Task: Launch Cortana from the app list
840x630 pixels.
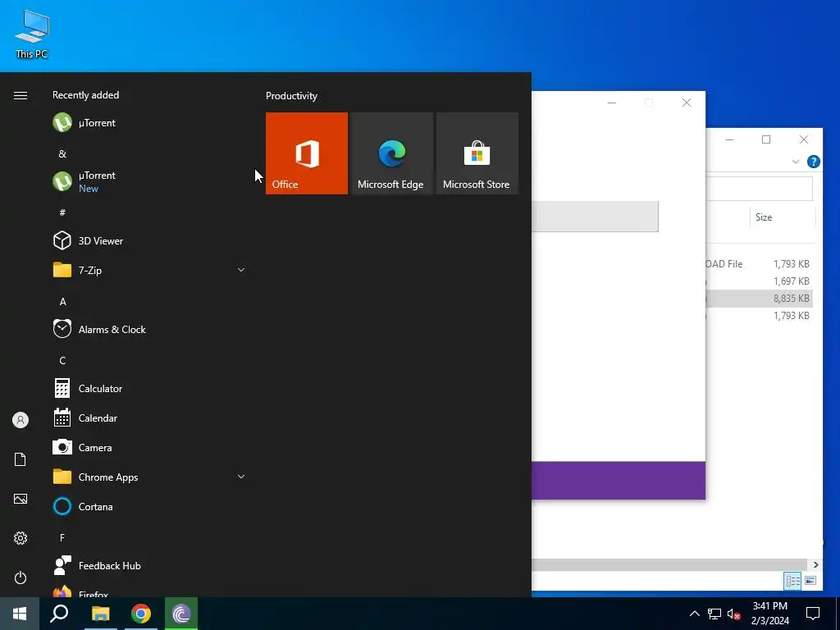Action: point(149,506)
